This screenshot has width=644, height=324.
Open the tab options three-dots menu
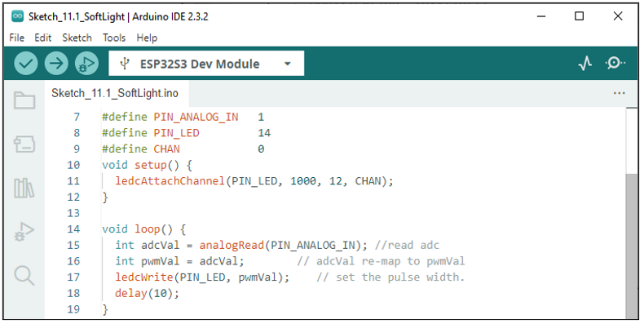pos(619,93)
